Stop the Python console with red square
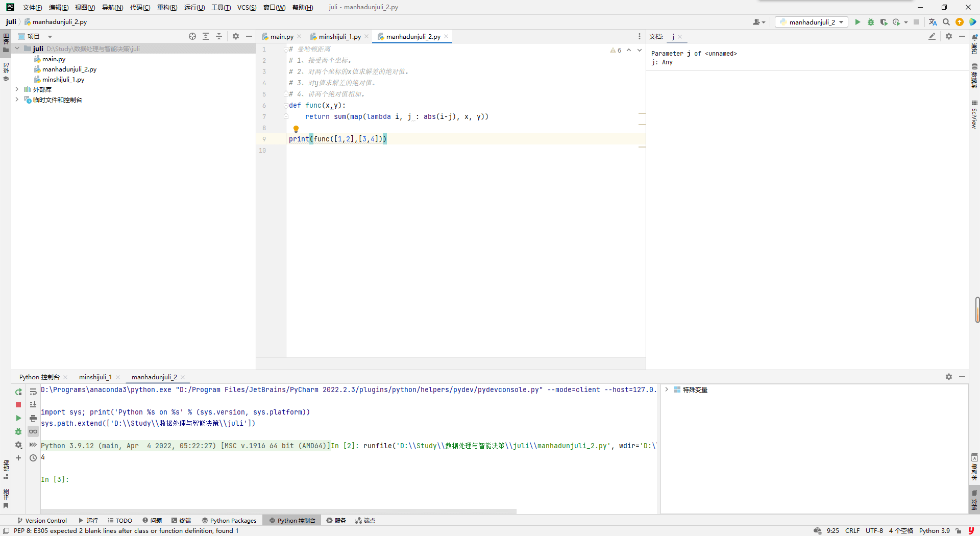The width and height of the screenshot is (980, 536). pos(18,405)
